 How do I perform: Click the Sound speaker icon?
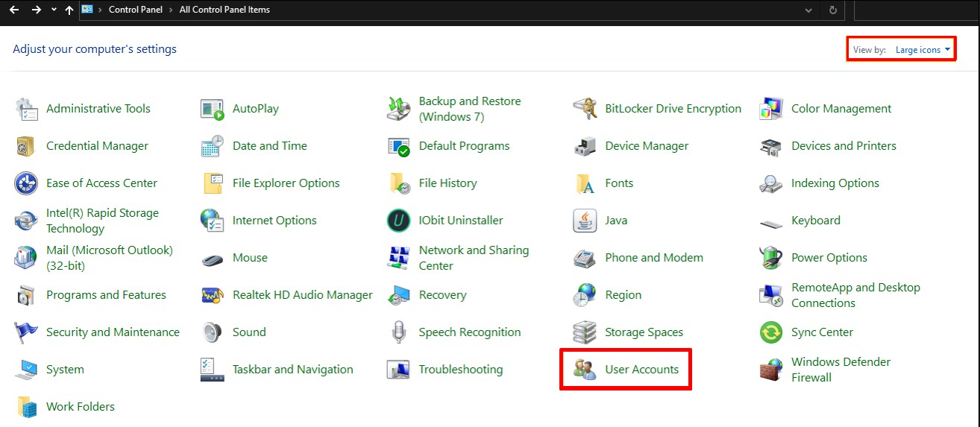point(213,332)
